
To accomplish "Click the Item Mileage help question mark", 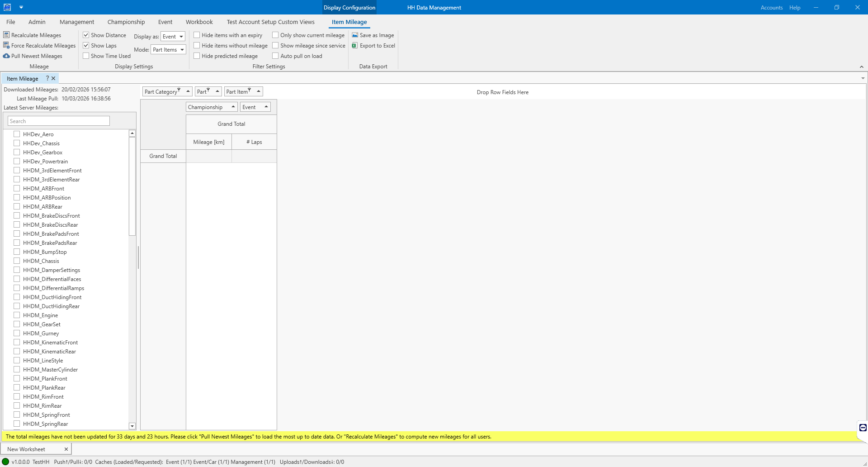I will [x=47, y=78].
